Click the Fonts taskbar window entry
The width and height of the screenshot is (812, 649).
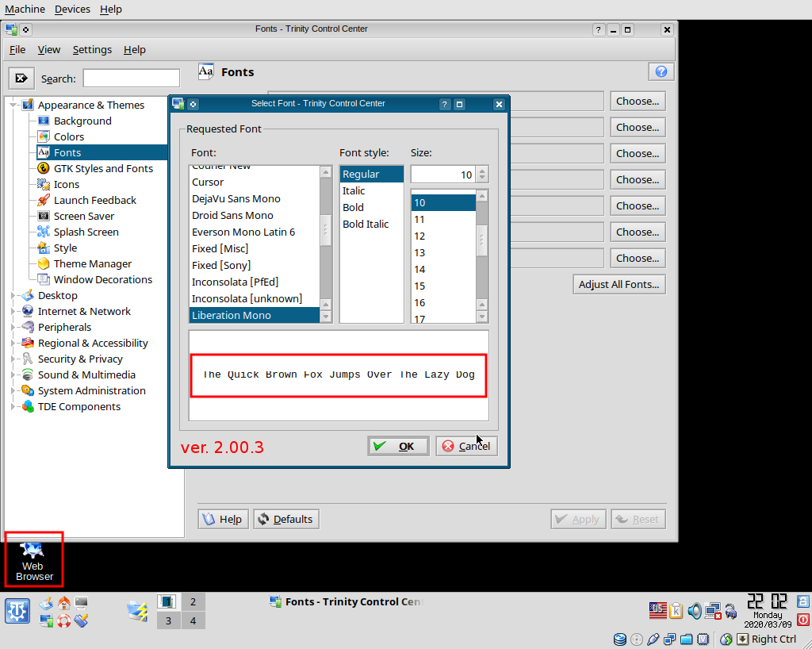click(346, 602)
